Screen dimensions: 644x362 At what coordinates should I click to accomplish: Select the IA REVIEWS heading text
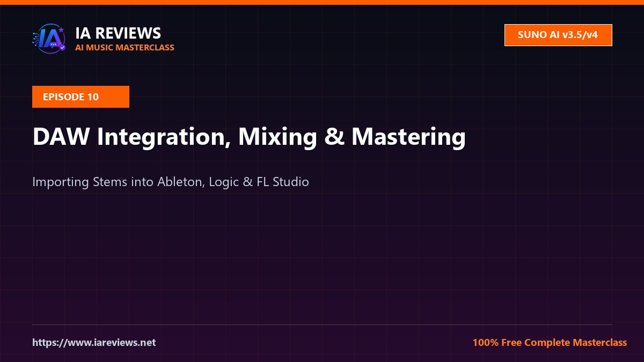pos(118,33)
